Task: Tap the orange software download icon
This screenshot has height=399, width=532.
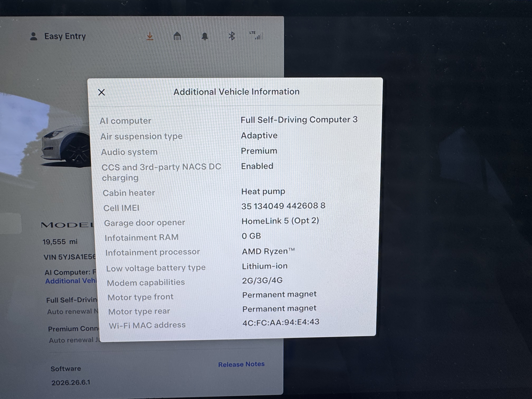Action: click(150, 36)
